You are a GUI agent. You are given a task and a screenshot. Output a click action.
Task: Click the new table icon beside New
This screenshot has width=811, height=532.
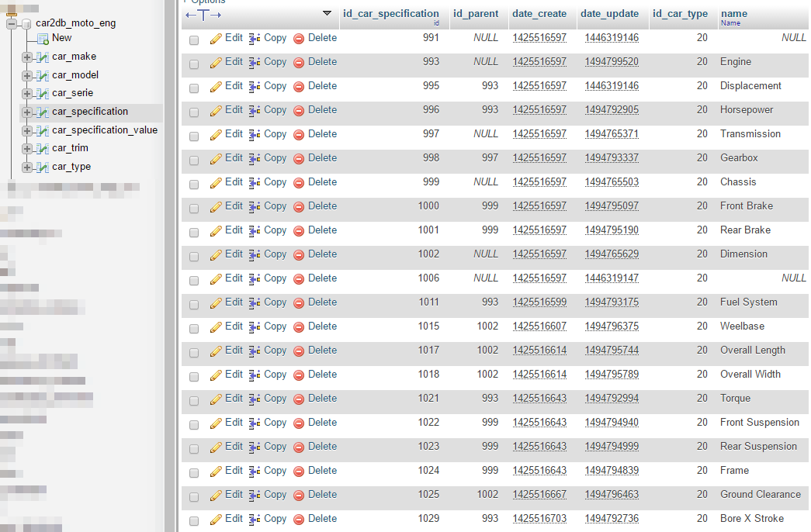43,39
